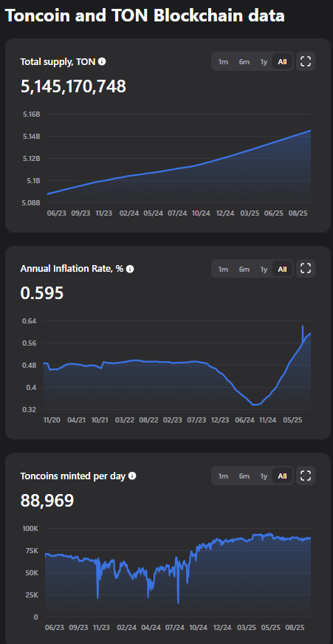Click the 05/25 label on minted chart
The width and height of the screenshot is (333, 644).
click(x=272, y=628)
